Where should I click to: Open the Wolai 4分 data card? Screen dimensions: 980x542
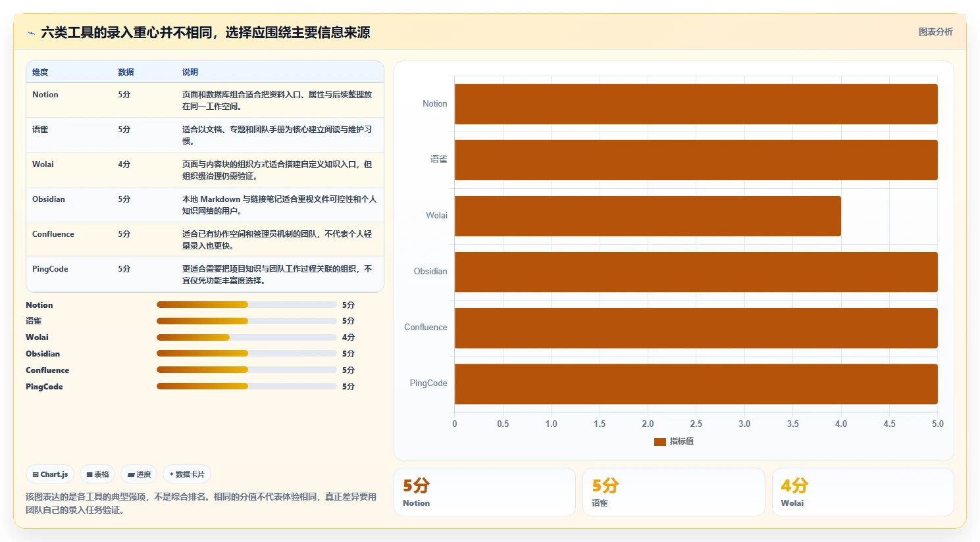pos(863,492)
